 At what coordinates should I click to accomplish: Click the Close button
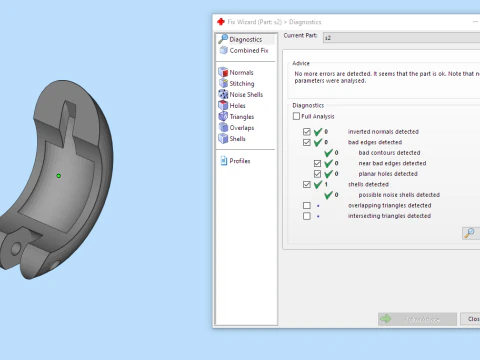(470, 319)
